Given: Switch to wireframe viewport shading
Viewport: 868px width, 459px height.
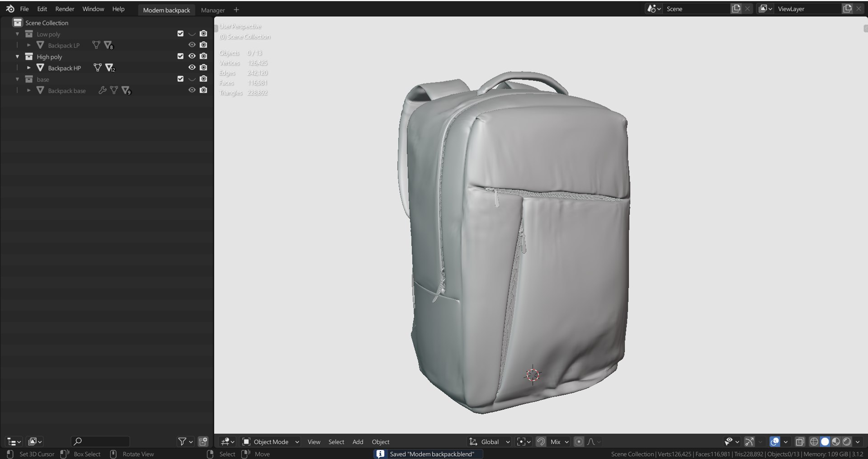Looking at the screenshot, I should point(814,441).
